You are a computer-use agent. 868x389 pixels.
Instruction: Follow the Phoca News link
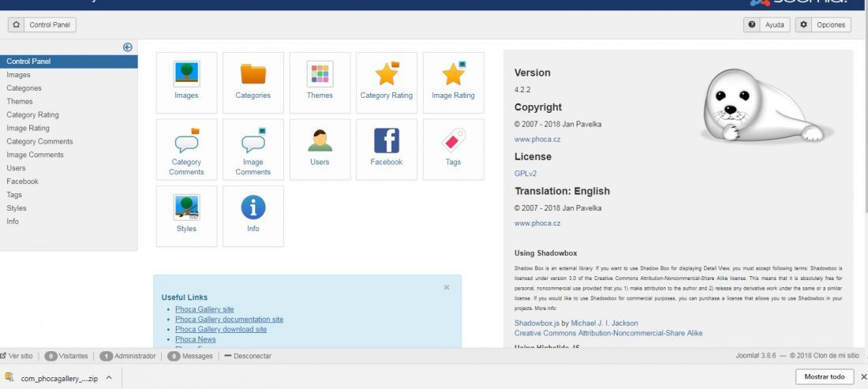click(196, 339)
